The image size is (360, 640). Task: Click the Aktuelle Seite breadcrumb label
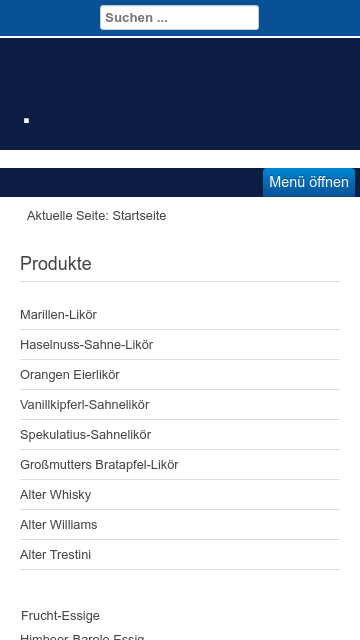point(68,216)
